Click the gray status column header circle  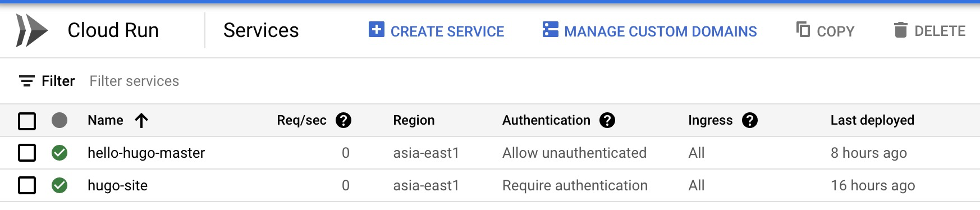[x=59, y=120]
